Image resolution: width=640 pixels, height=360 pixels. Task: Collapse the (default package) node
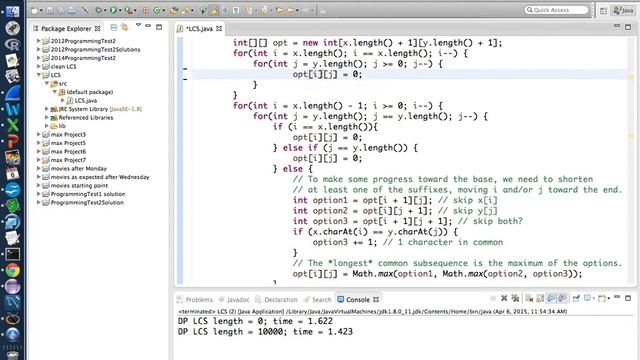pos(55,92)
